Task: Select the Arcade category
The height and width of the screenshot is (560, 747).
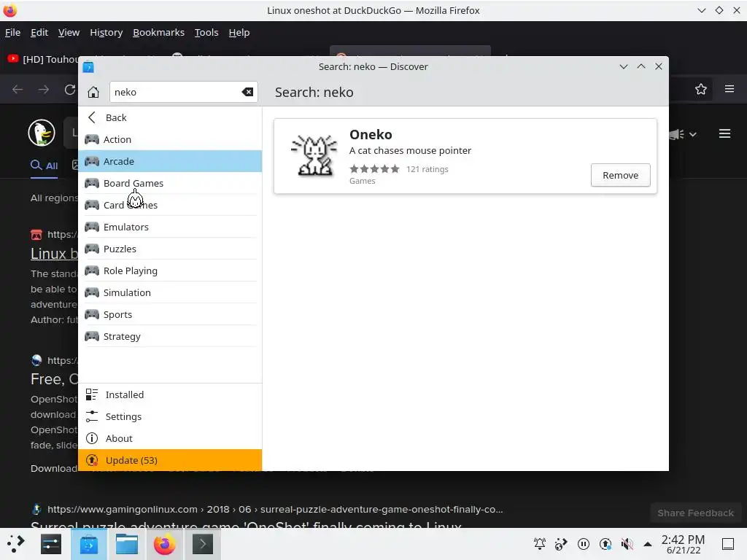Action: [170, 161]
